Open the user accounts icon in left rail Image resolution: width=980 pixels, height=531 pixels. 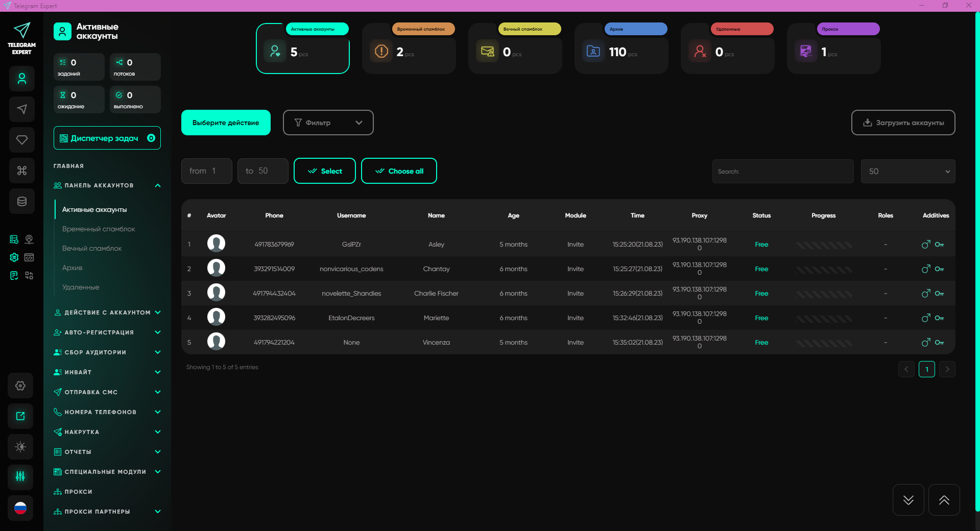pyautogui.click(x=22, y=79)
